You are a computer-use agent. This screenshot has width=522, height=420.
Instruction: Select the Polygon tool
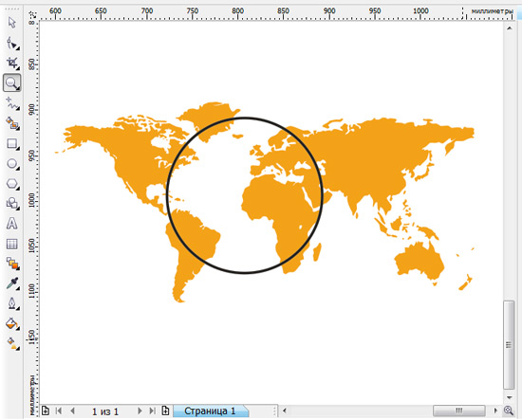pyautogui.click(x=12, y=184)
